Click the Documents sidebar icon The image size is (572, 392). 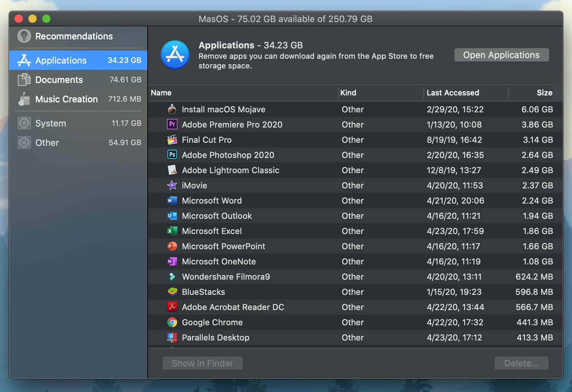(x=24, y=80)
